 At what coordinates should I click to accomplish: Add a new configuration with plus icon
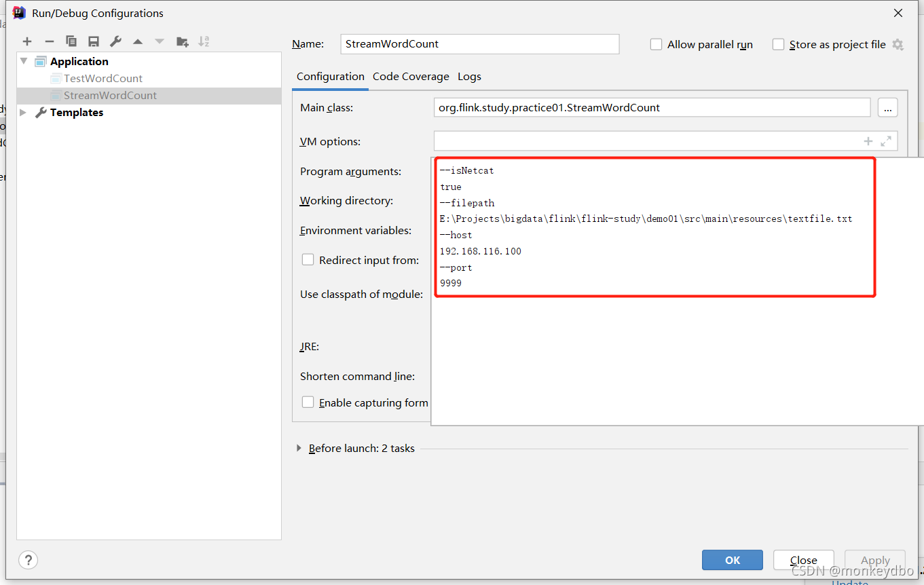[27, 41]
